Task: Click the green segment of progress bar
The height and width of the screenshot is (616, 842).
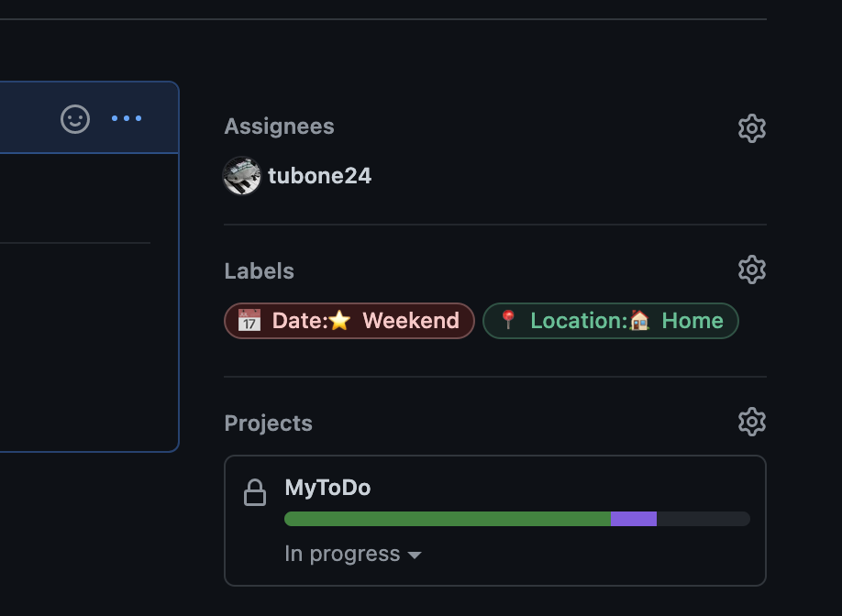Action: [447, 519]
